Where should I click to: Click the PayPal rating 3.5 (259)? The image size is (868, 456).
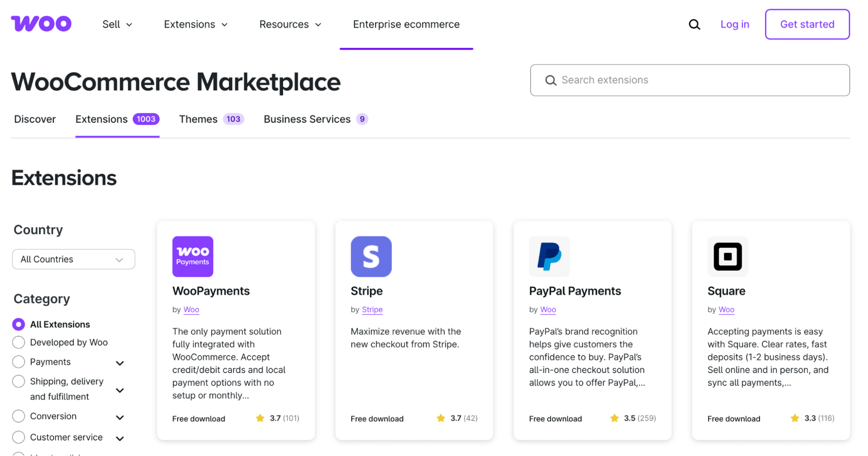(639, 418)
